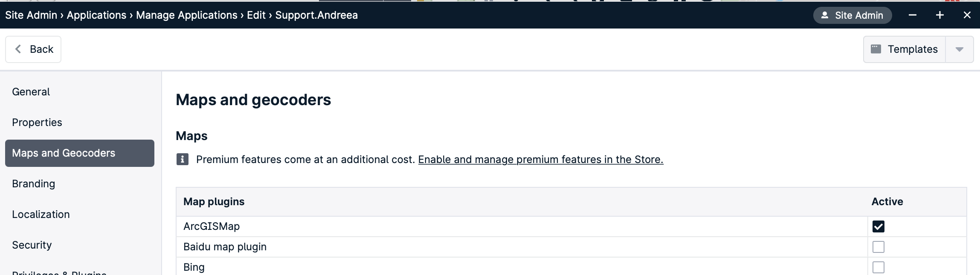Select the Maps and Geocoders sidebar item

(x=80, y=153)
